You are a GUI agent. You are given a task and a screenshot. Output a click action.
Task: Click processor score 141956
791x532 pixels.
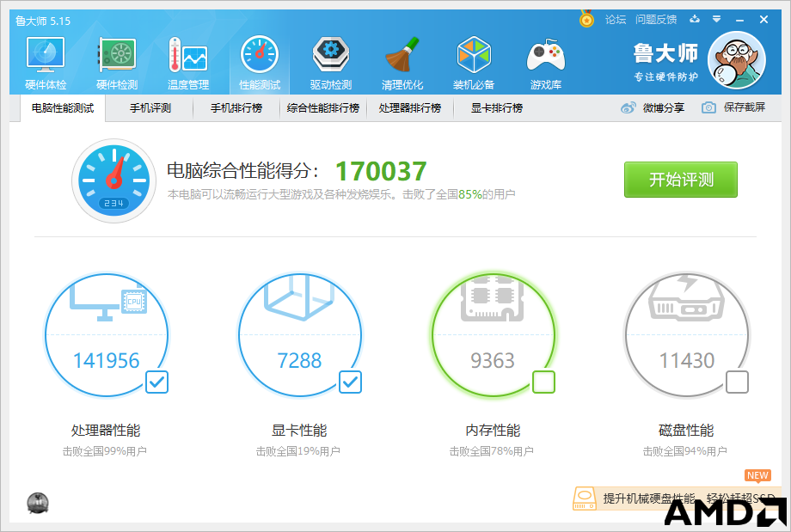coord(107,361)
